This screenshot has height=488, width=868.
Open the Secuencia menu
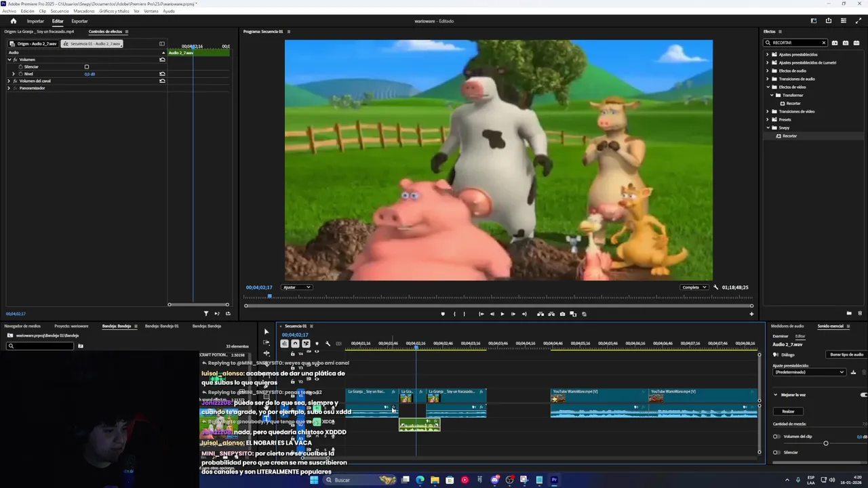60,11
